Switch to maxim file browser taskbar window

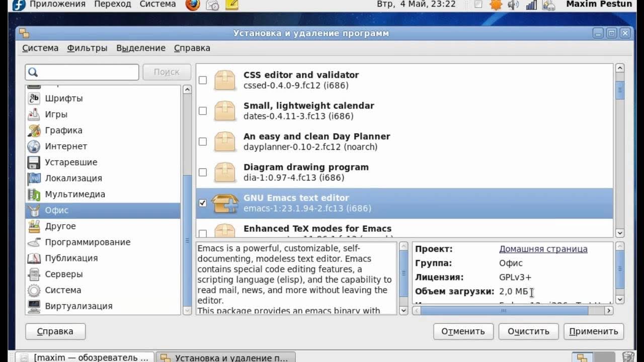click(85, 357)
